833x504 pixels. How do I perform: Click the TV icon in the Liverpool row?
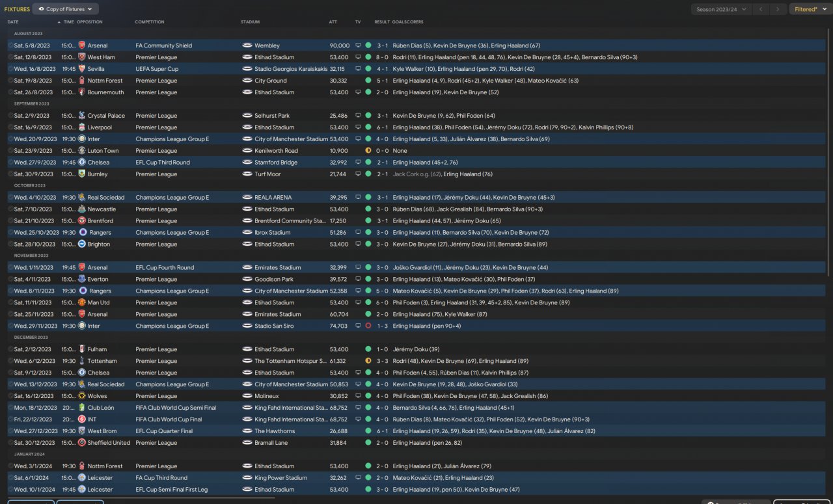(x=358, y=127)
